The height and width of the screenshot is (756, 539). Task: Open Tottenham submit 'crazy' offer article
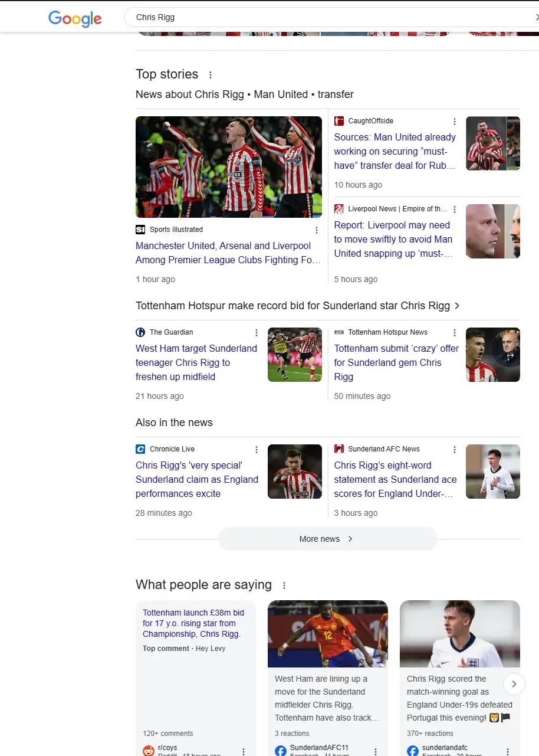[x=396, y=362]
